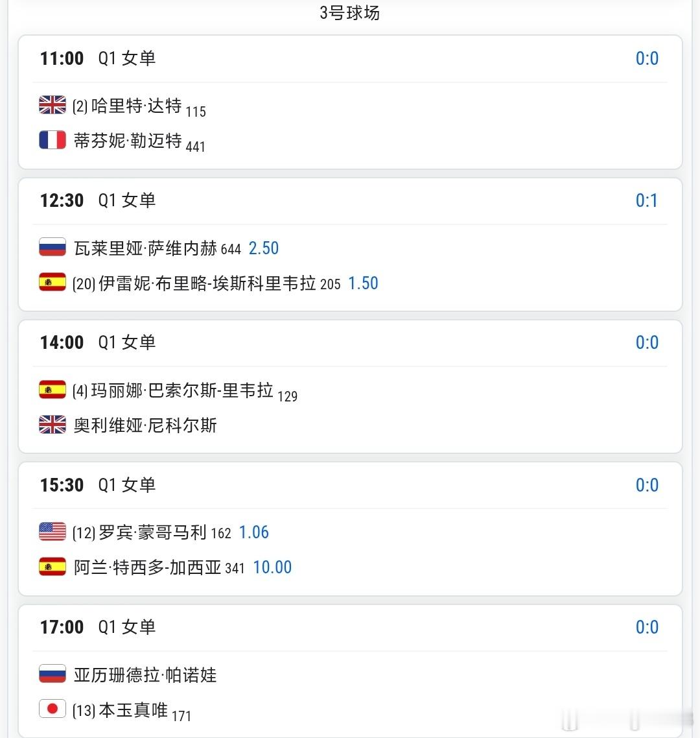Click the 3号球场 court heading

(349, 13)
